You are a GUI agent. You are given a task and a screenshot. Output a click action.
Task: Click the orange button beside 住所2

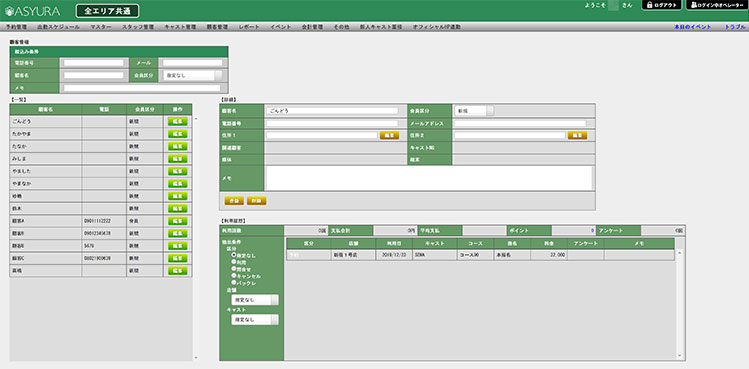tap(578, 136)
